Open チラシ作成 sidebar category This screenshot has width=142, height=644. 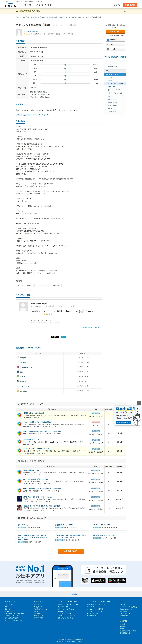point(111,77)
